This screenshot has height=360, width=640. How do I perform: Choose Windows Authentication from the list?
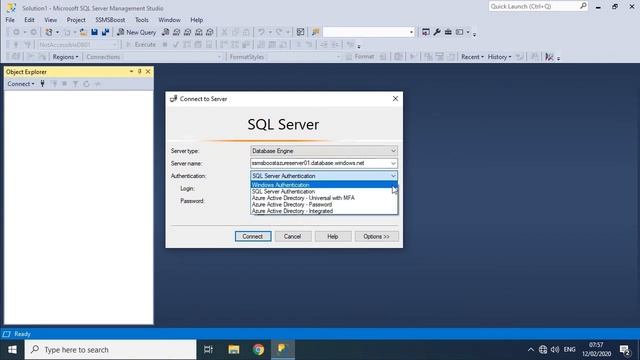[x=324, y=185]
